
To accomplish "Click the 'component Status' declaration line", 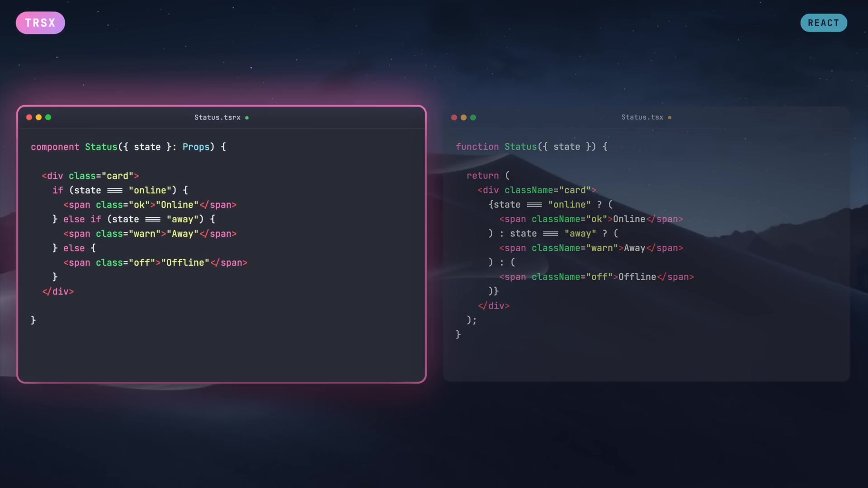I will click(x=128, y=147).
